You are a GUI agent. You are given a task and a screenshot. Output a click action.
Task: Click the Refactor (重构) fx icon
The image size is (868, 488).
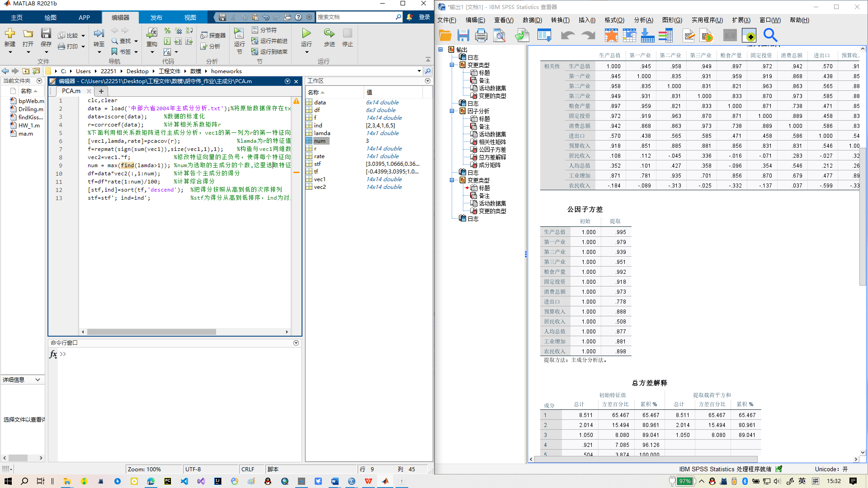[x=152, y=33]
